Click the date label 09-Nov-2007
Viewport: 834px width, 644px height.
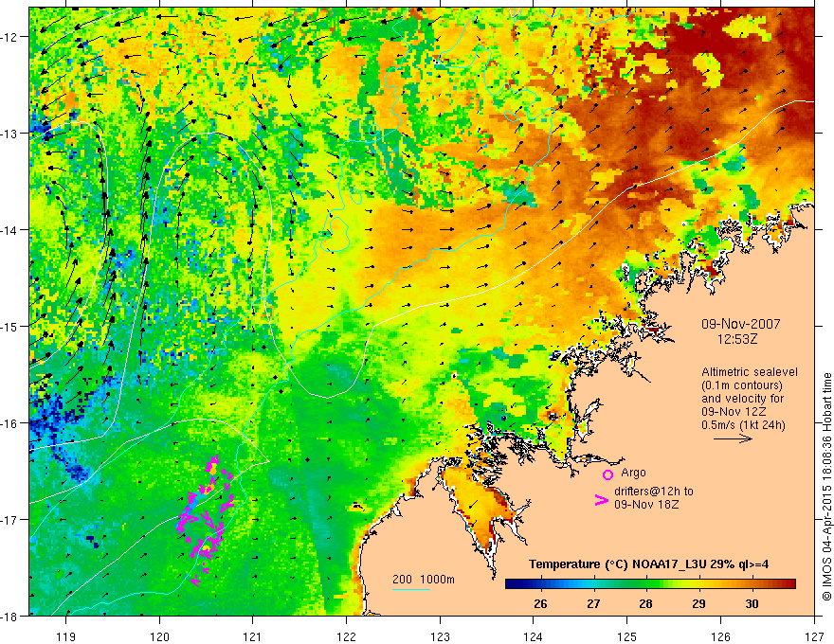point(741,324)
